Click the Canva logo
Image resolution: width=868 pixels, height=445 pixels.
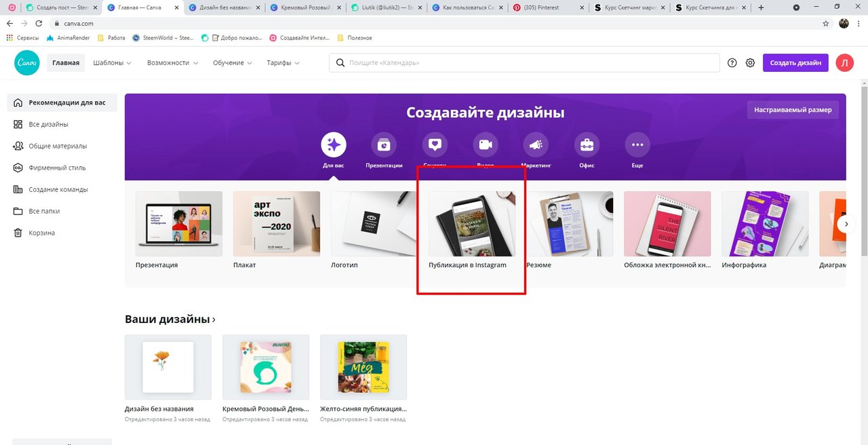point(27,62)
